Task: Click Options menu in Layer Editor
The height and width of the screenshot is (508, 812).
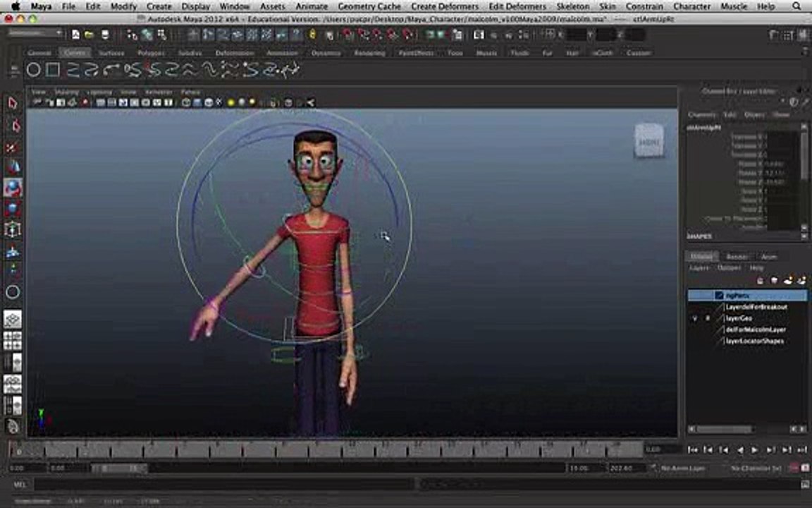Action: pos(729,268)
